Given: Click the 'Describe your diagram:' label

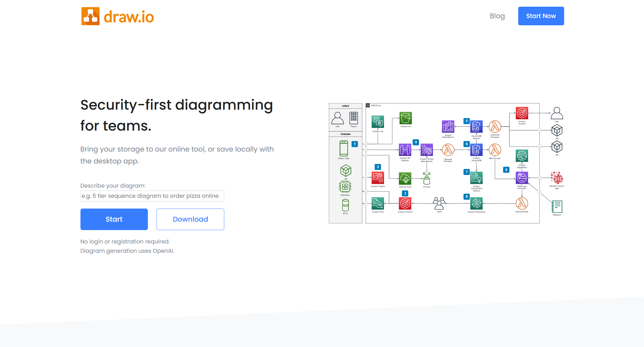Looking at the screenshot, I should (x=113, y=186).
